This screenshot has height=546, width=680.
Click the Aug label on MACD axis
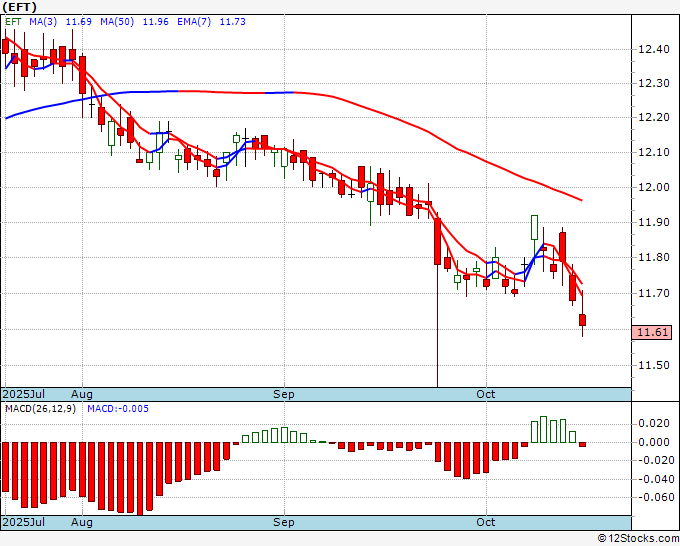[x=82, y=522]
